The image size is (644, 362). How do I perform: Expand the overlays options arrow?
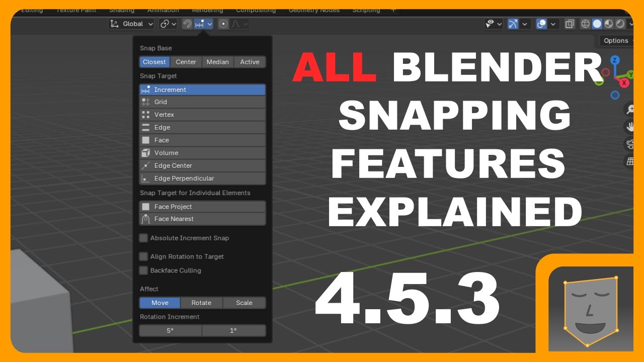pos(553,24)
